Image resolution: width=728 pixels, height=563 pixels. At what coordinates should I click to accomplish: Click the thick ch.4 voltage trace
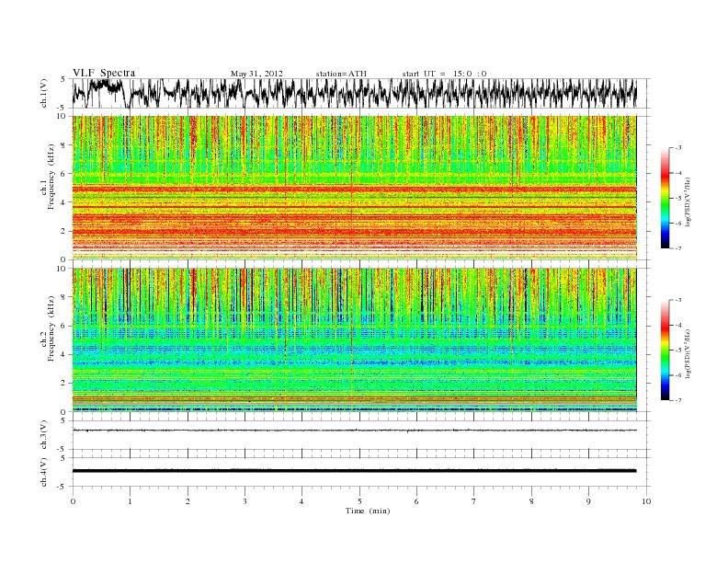[x=354, y=471]
